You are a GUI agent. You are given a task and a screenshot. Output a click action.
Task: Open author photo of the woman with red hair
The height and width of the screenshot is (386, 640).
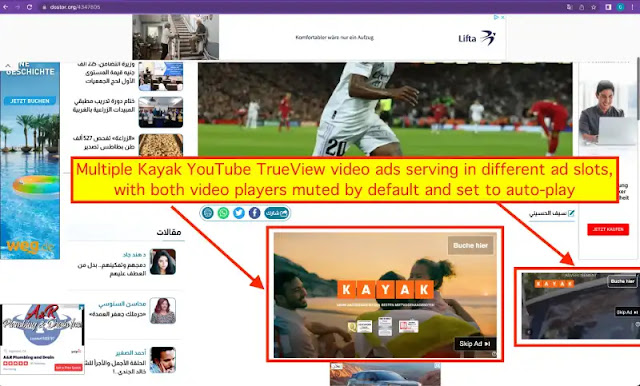click(x=163, y=311)
